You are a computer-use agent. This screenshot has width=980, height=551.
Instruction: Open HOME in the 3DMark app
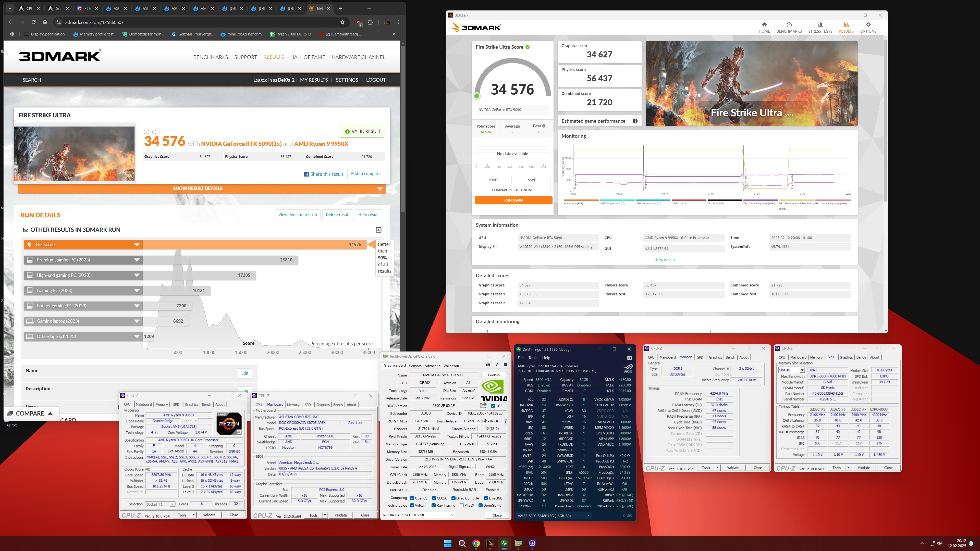764,27
